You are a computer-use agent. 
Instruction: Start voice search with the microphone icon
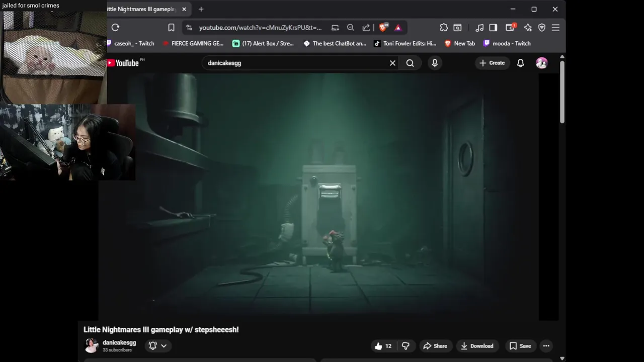tap(435, 63)
